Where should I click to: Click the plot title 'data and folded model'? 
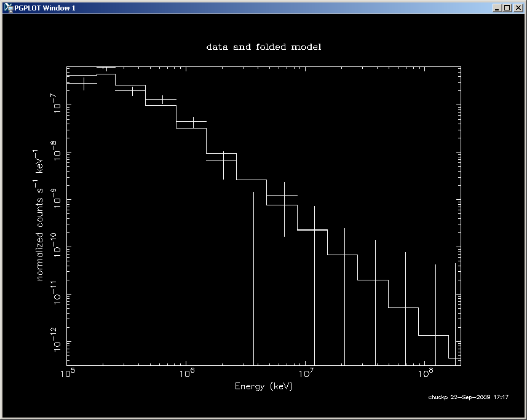(263, 47)
